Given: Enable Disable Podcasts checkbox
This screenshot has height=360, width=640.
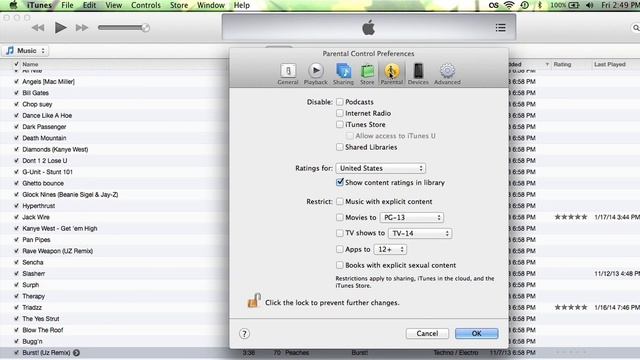Looking at the screenshot, I should point(339,102).
